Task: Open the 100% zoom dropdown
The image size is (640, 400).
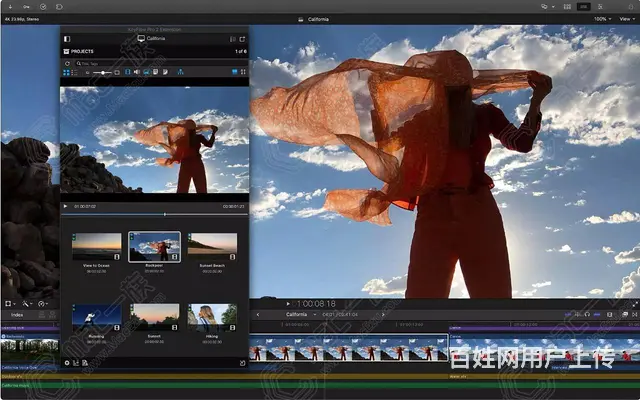Action: pyautogui.click(x=601, y=19)
